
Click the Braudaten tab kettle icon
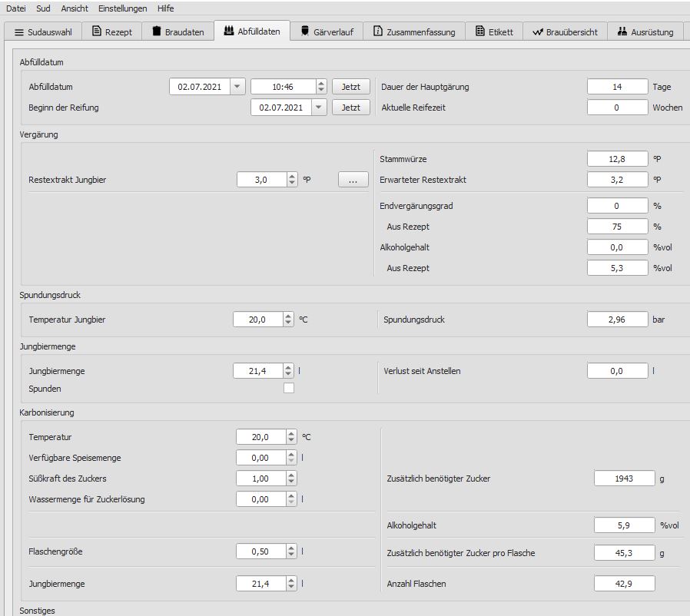[157, 31]
